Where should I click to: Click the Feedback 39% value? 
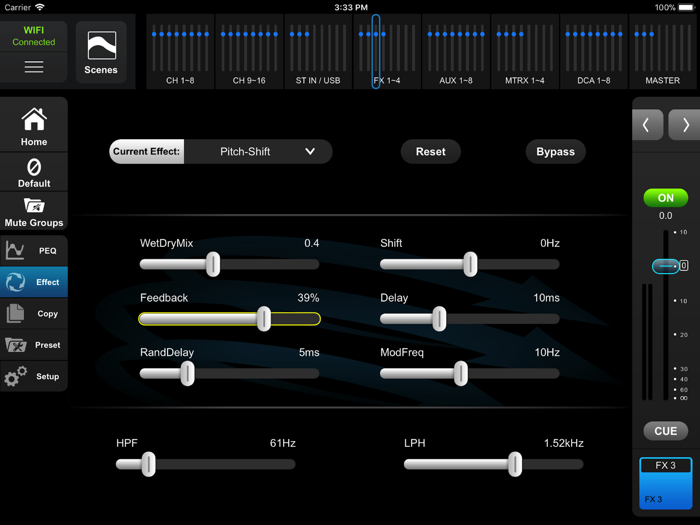(x=308, y=298)
